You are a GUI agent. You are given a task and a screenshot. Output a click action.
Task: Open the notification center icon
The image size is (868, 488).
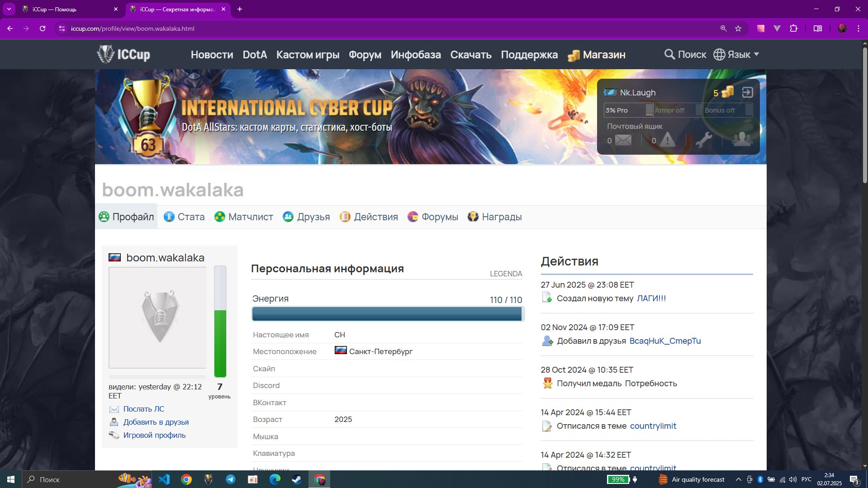click(854, 479)
